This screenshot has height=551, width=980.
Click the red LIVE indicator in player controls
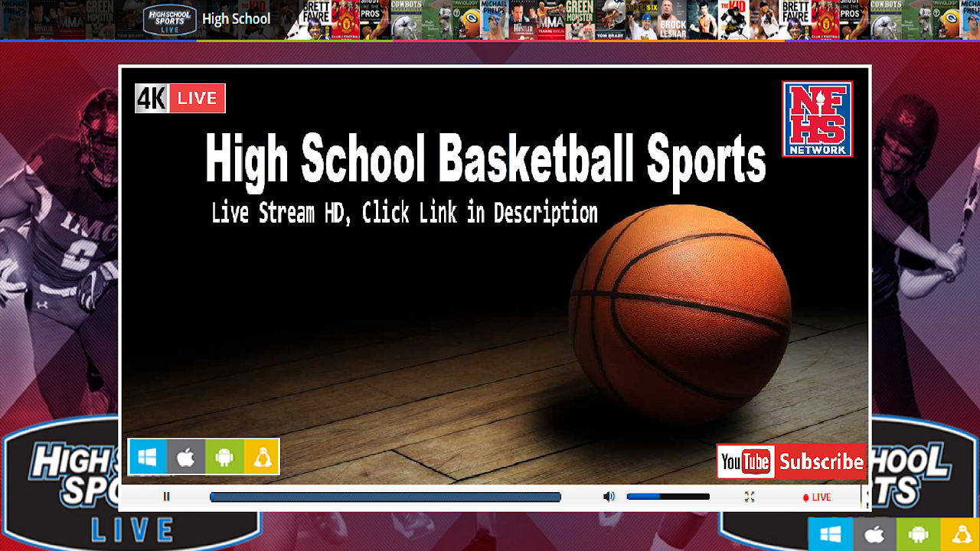tap(816, 497)
